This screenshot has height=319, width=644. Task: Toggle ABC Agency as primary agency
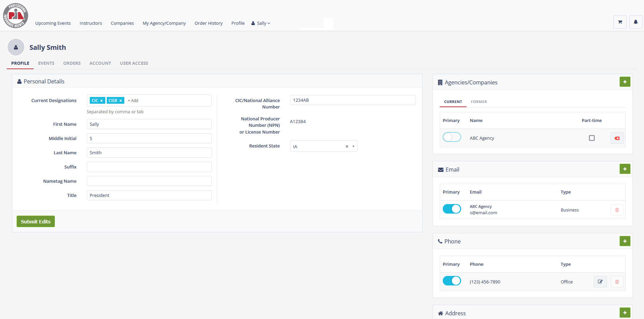[452, 137]
